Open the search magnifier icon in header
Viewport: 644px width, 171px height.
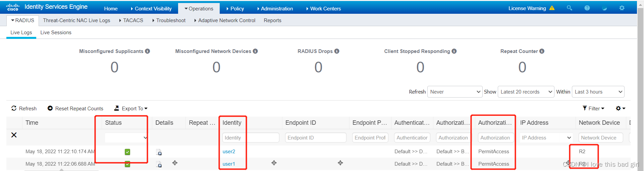[569, 8]
